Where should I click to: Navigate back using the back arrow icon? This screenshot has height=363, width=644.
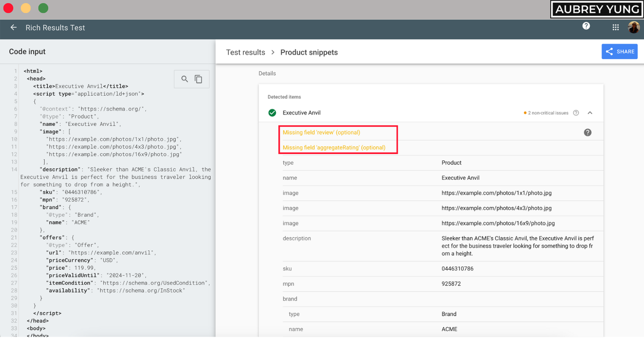click(13, 27)
